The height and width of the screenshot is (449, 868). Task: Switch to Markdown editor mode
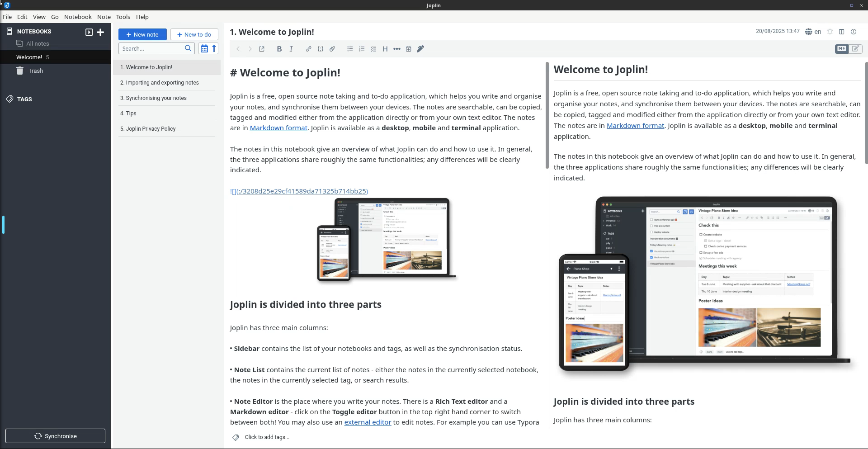pyautogui.click(x=842, y=49)
